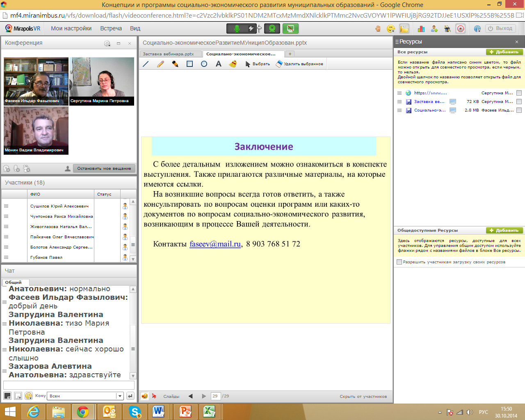This screenshot has height=420, width=525.
Task: Open the faseev@mail.ru link on slide
Action: click(215, 244)
